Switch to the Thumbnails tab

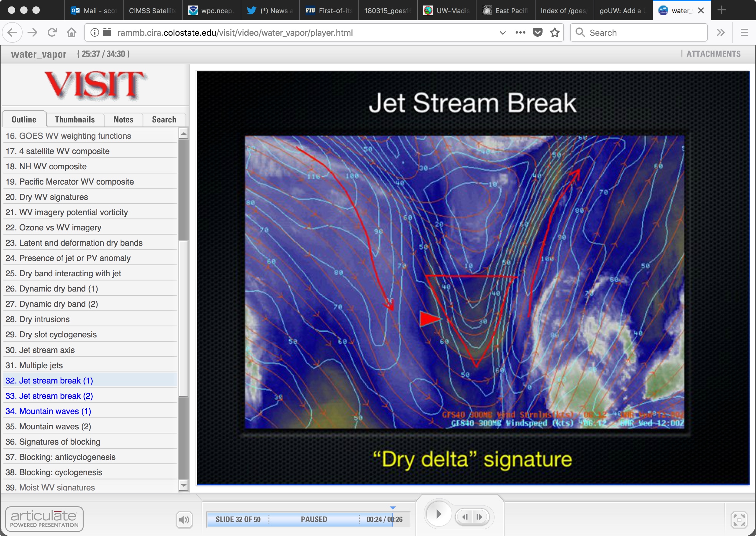75,119
